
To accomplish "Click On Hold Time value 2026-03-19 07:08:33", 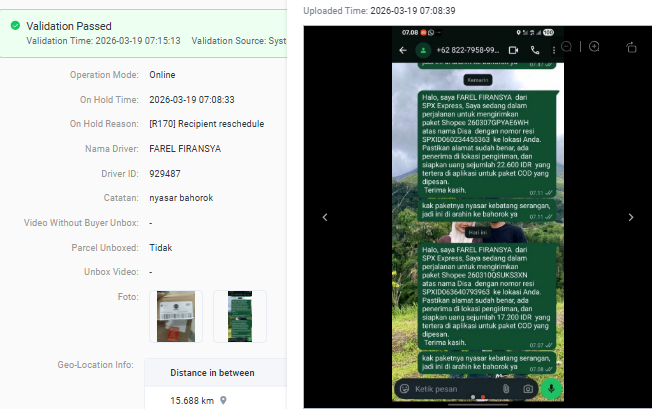I will click(192, 100).
